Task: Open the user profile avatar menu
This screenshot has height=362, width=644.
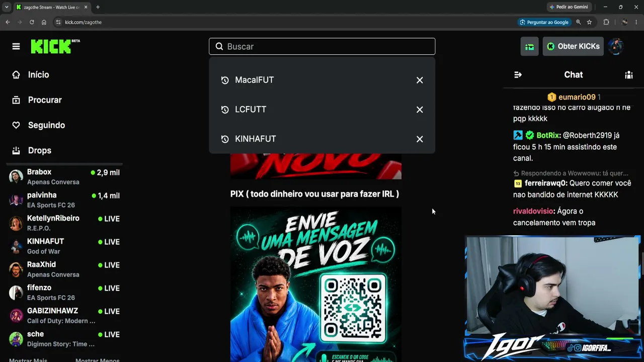Action: (x=616, y=46)
